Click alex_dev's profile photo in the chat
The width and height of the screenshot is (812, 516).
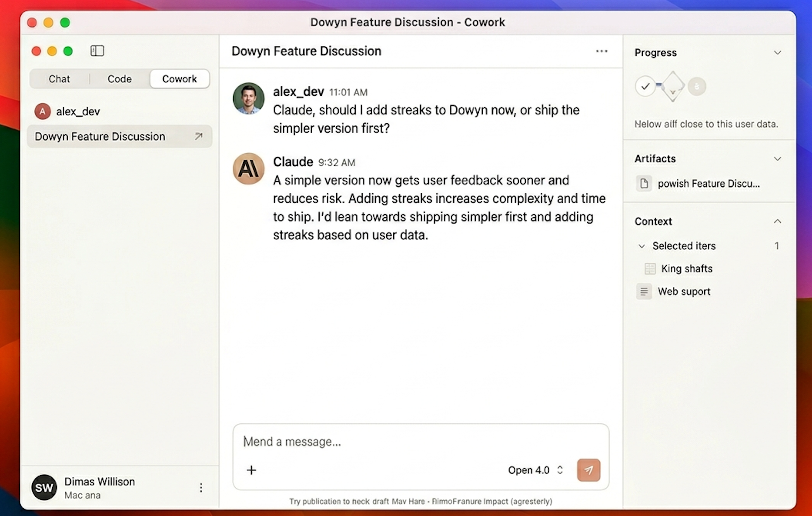(x=249, y=98)
